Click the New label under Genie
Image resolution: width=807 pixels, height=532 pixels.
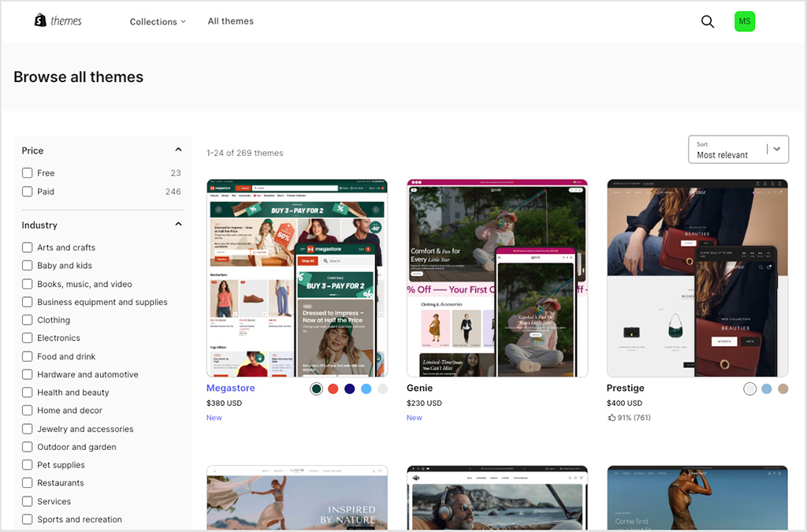point(415,418)
